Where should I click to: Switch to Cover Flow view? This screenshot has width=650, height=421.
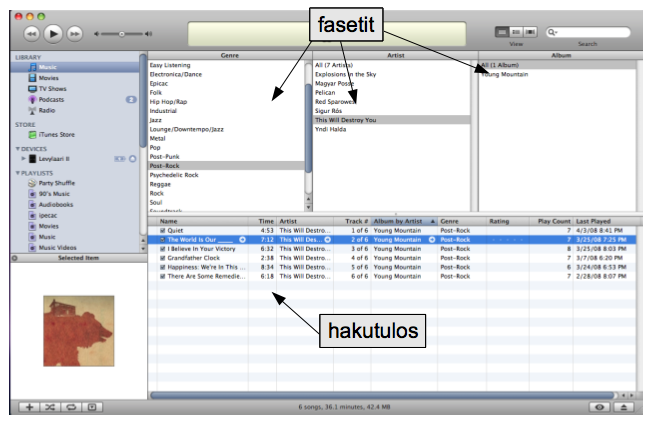pos(530,32)
